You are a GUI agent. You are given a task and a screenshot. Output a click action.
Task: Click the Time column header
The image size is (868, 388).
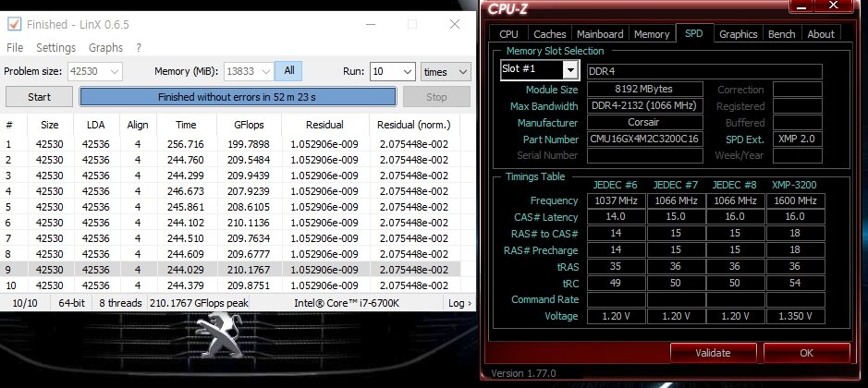coord(186,125)
